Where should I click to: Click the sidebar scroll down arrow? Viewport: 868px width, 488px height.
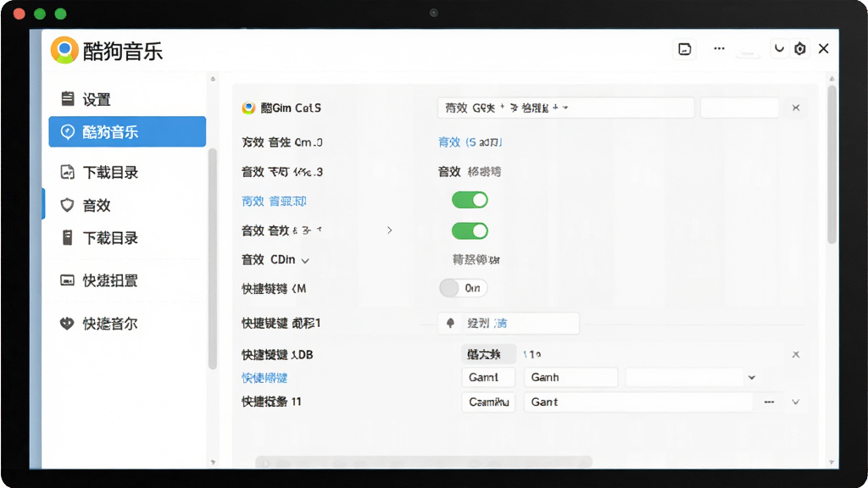213,462
